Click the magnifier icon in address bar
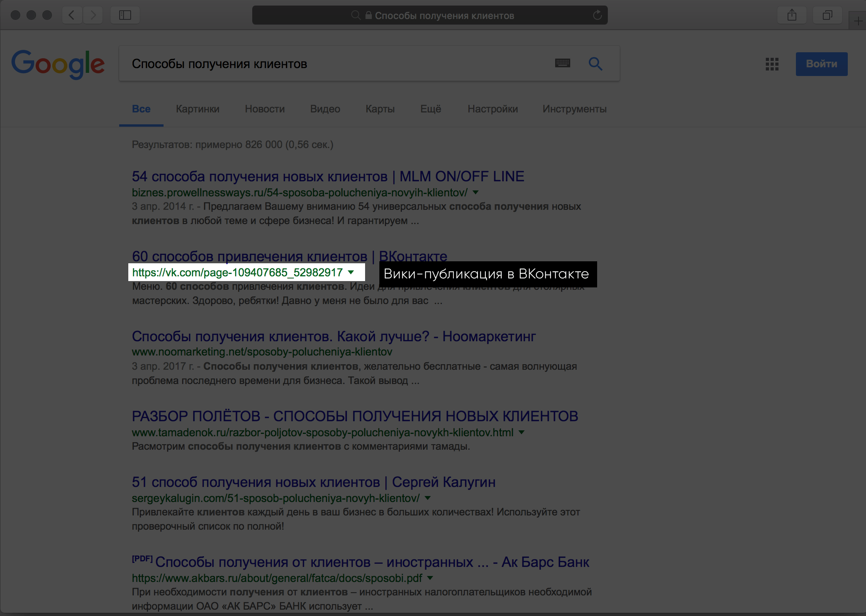This screenshot has height=616, width=866. 356,15
